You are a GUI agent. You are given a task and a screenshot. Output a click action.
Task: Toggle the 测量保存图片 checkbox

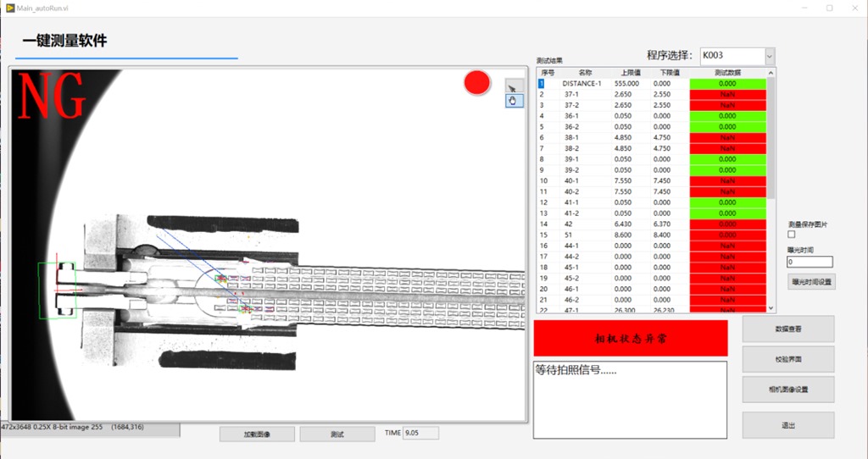point(792,235)
